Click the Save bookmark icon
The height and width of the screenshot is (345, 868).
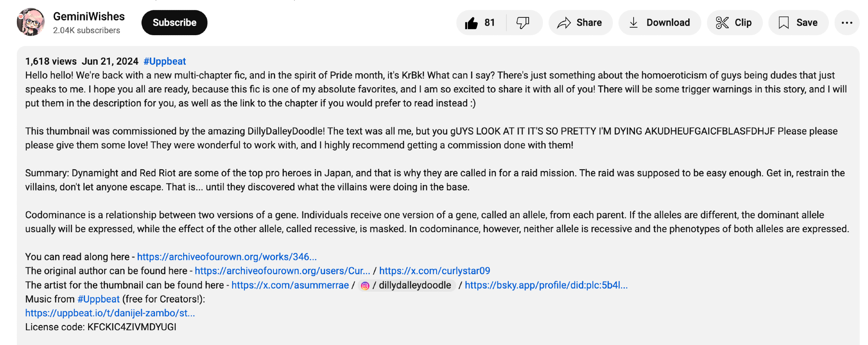783,23
